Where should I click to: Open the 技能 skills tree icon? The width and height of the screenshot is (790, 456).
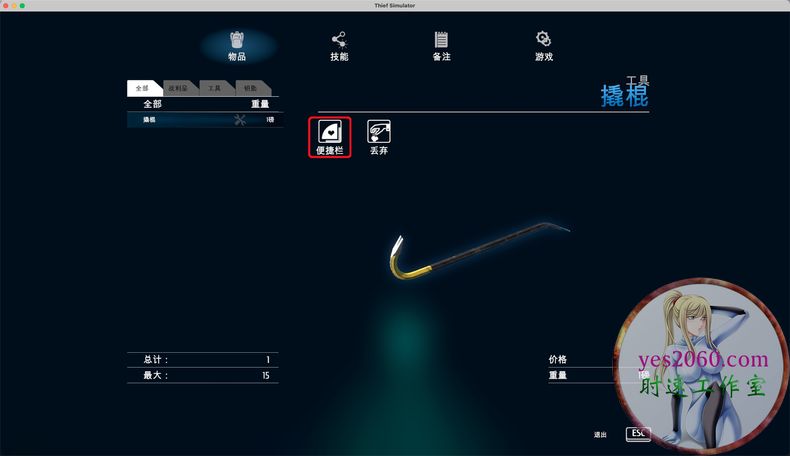click(339, 40)
